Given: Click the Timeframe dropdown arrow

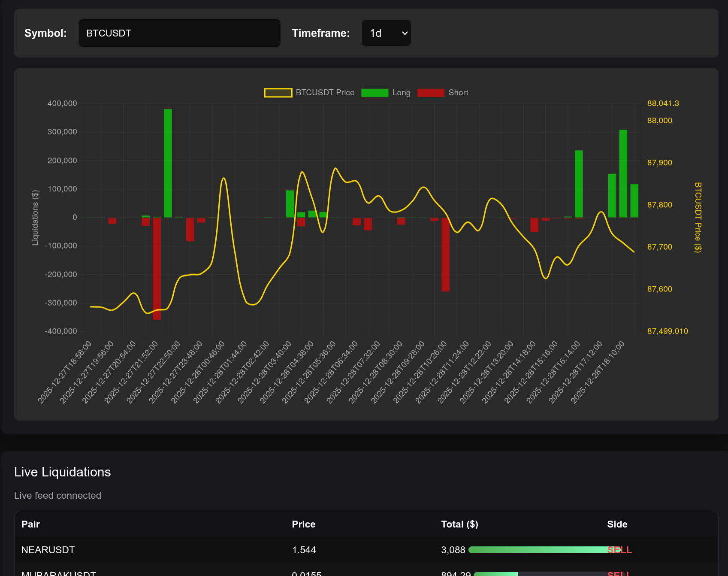Looking at the screenshot, I should pos(404,33).
